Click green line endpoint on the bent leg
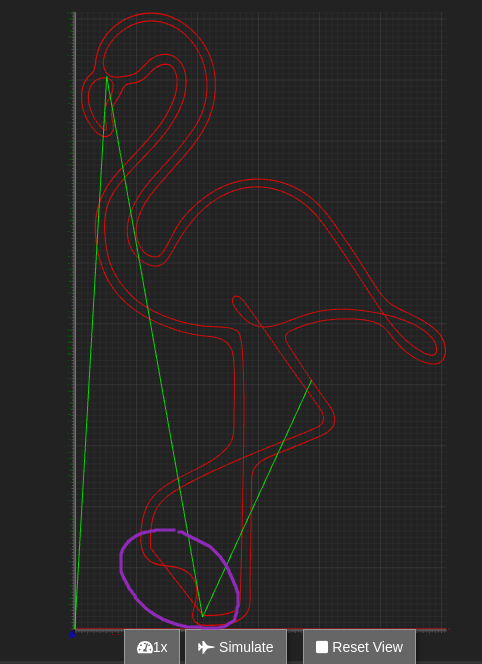This screenshot has height=664, width=482. pos(311,381)
